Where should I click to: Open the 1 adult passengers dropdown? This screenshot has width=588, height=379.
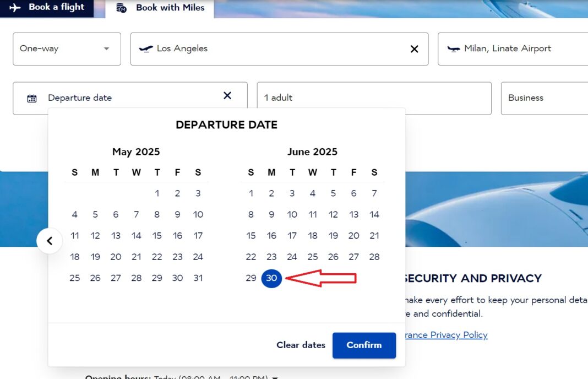pyautogui.click(x=374, y=98)
